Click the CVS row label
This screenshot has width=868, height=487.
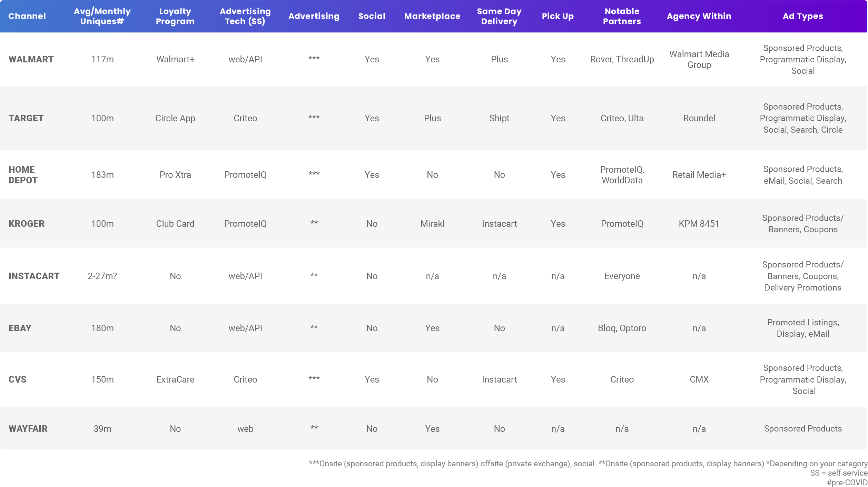(17, 379)
